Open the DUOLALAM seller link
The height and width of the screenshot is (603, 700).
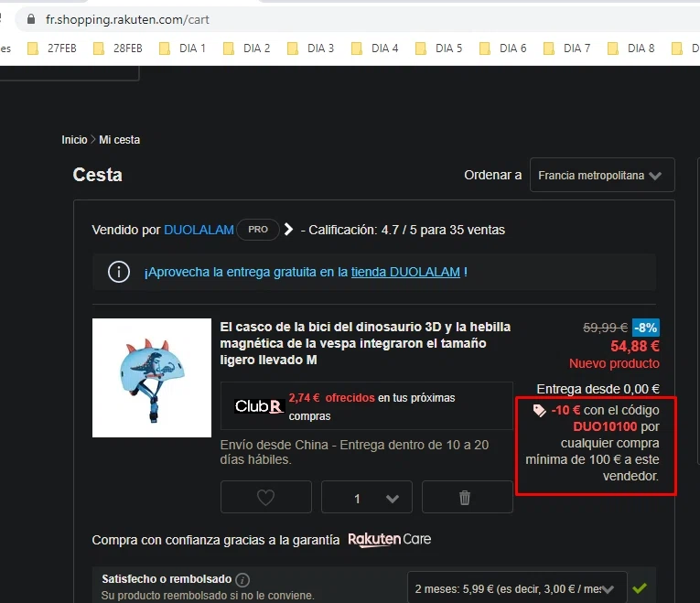tap(199, 230)
